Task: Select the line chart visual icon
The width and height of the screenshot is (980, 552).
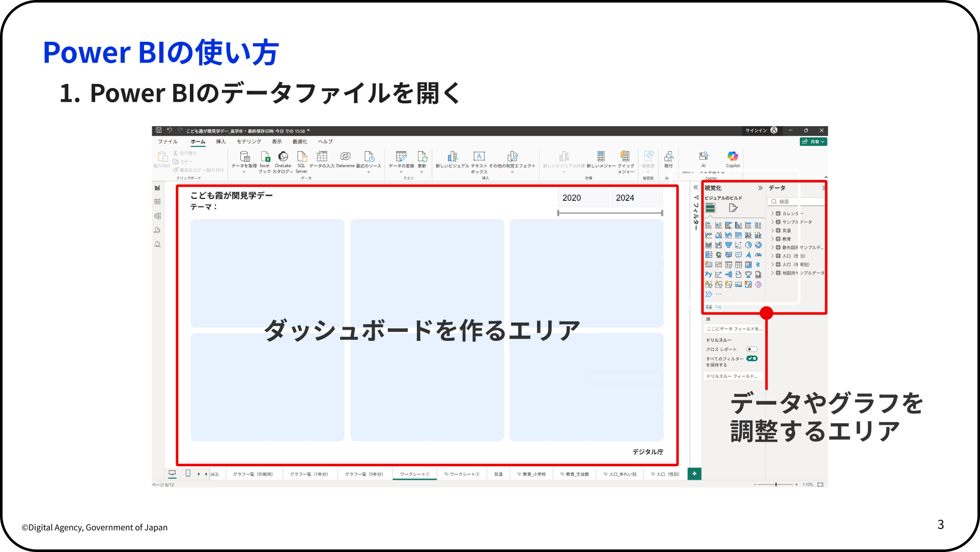Action: tap(709, 235)
